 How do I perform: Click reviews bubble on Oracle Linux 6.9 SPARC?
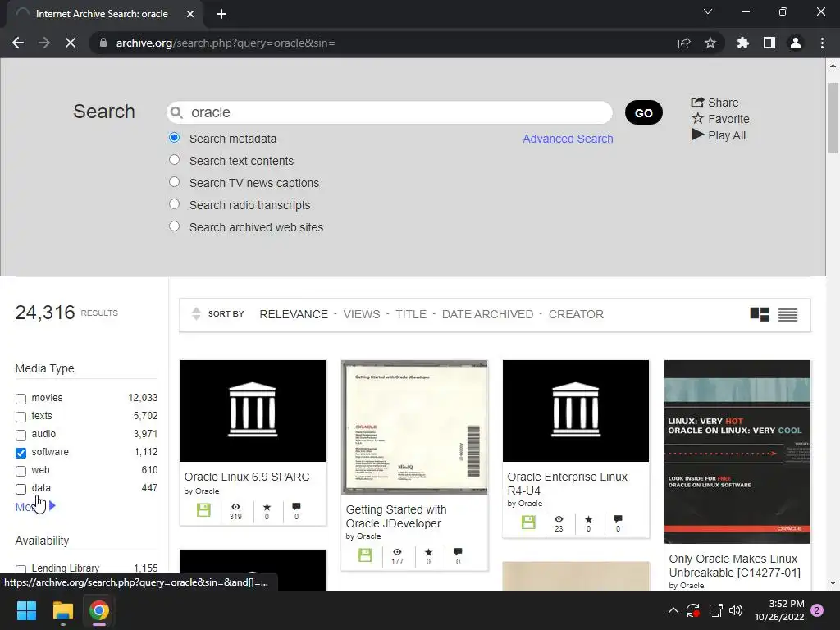pos(296,507)
